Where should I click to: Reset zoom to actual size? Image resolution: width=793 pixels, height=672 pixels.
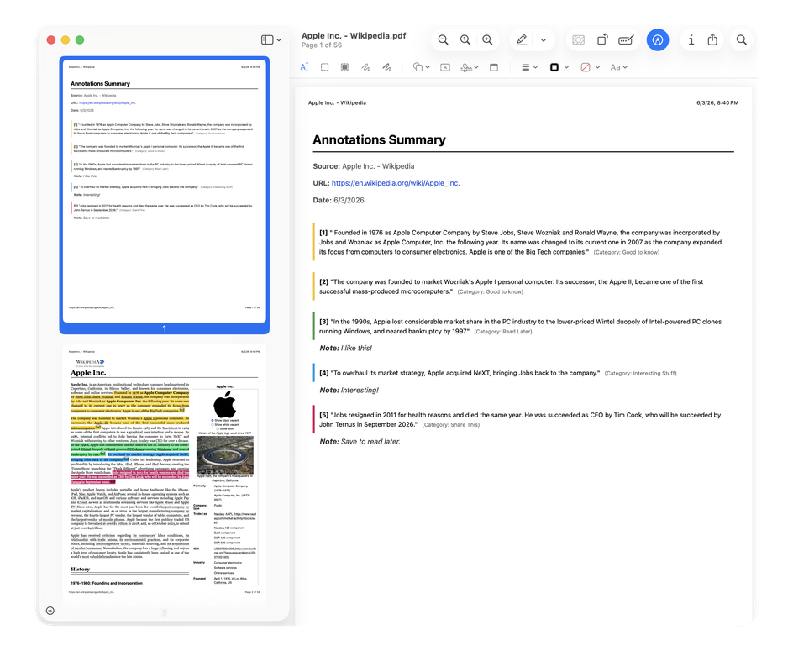click(465, 40)
